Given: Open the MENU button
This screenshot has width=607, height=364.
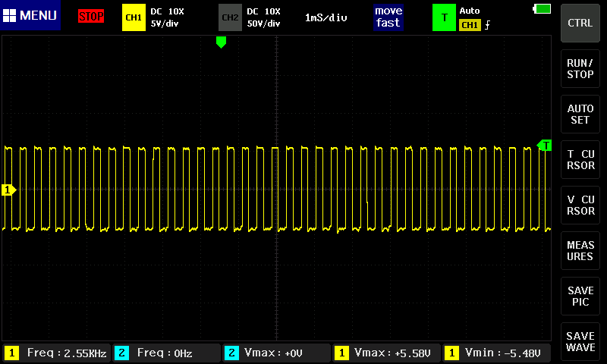Looking at the screenshot, I should click(30, 16).
